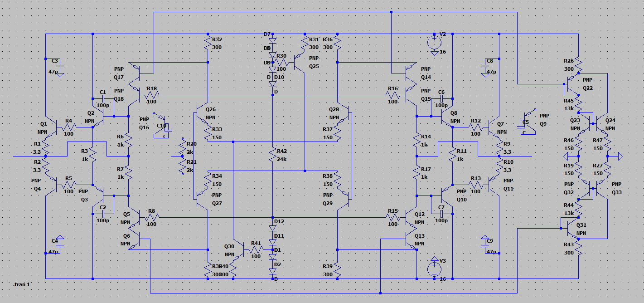Click capacitor C1 symbol
644x303 pixels.
click(x=103, y=98)
